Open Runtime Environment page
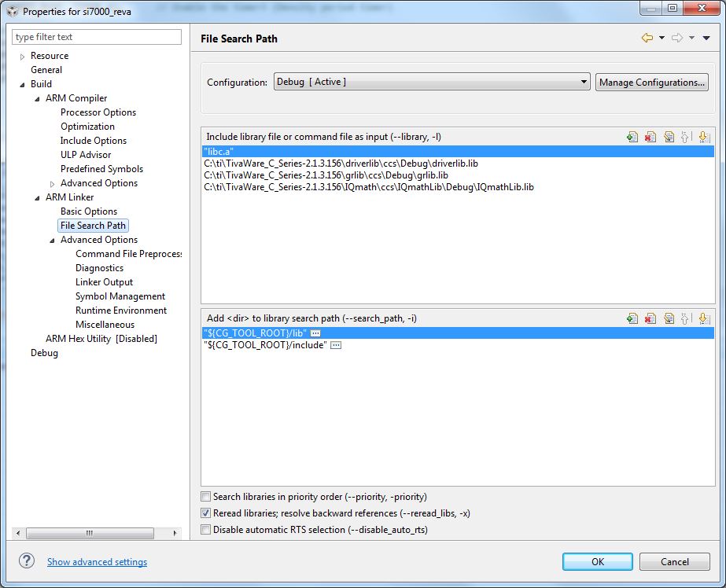 coord(121,311)
